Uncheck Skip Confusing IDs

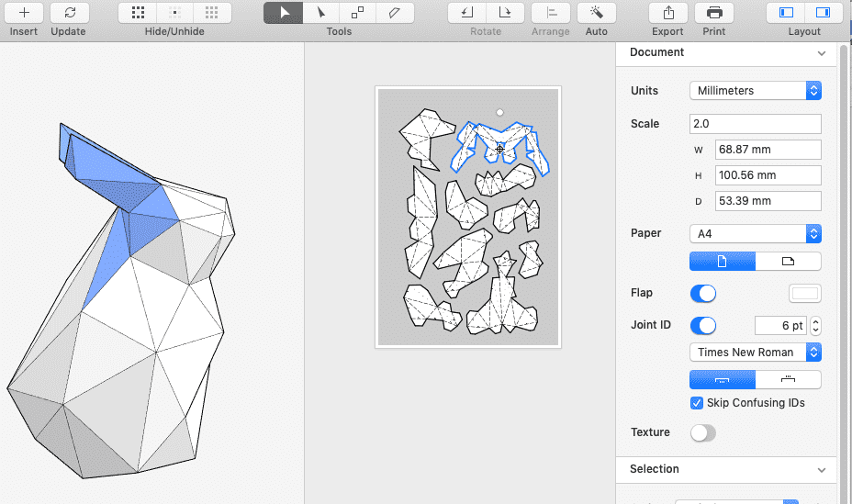click(696, 403)
